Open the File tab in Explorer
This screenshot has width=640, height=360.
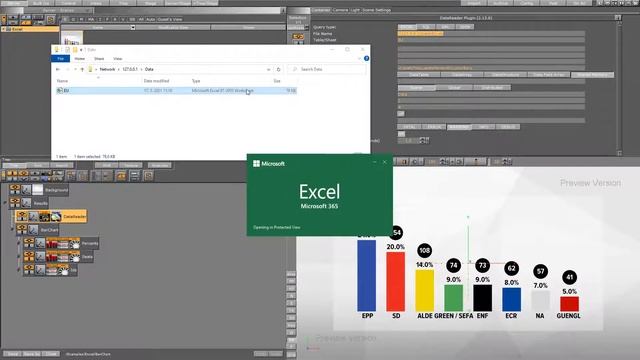point(60,59)
